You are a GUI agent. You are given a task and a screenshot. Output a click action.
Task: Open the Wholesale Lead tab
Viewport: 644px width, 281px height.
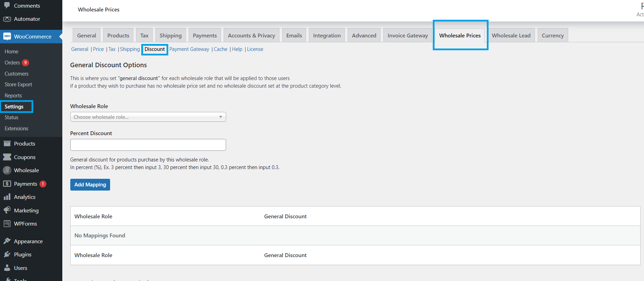click(x=511, y=35)
